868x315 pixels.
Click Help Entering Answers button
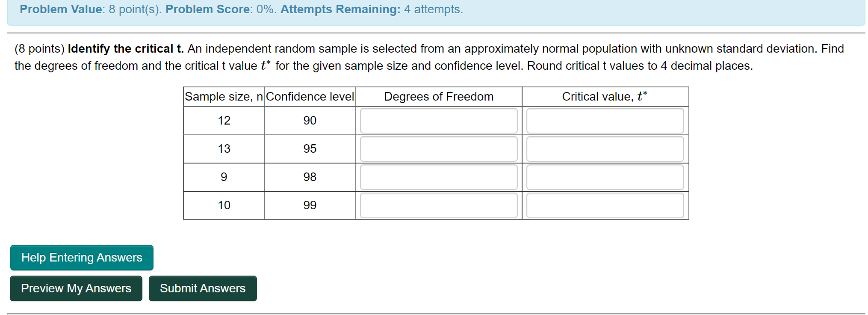82,258
